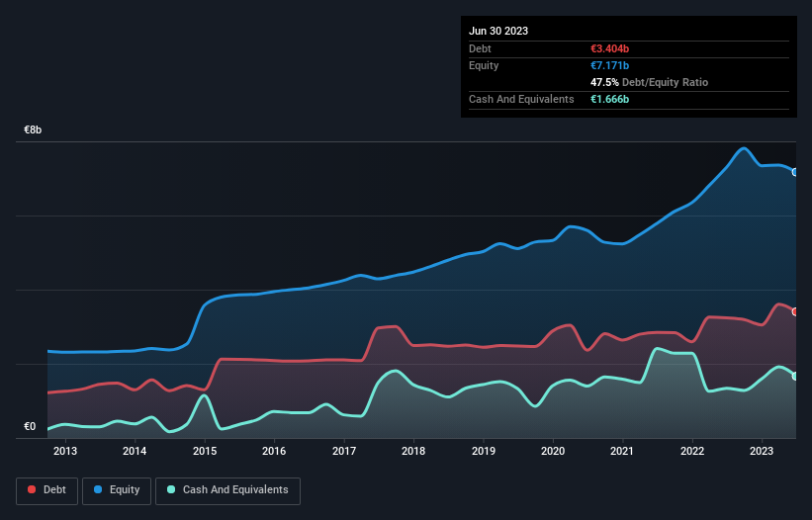This screenshot has width=812, height=520.
Task: Click the 2018 x-axis label
Action: [x=413, y=451]
